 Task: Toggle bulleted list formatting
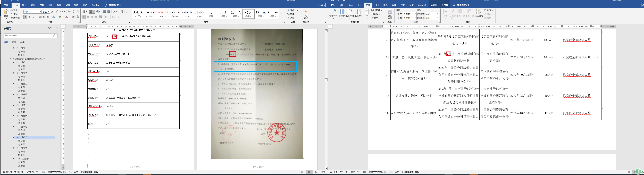click(x=84, y=12)
